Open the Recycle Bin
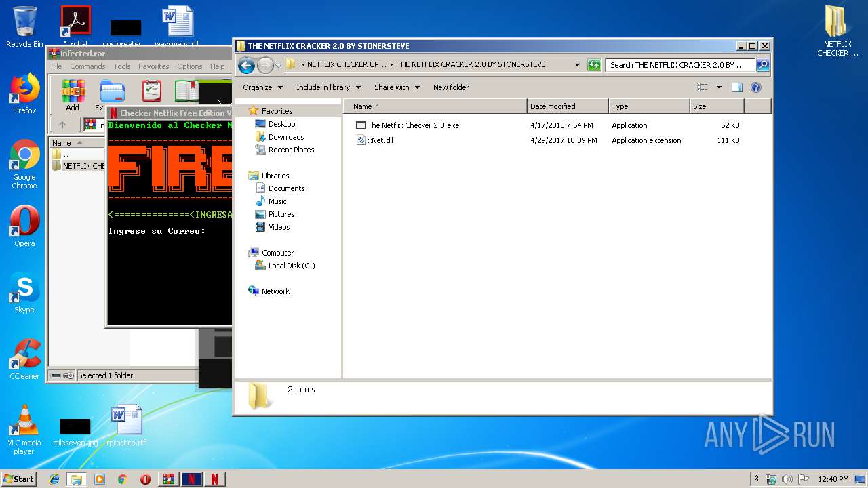Screen dimensions: 868x488 [24, 27]
